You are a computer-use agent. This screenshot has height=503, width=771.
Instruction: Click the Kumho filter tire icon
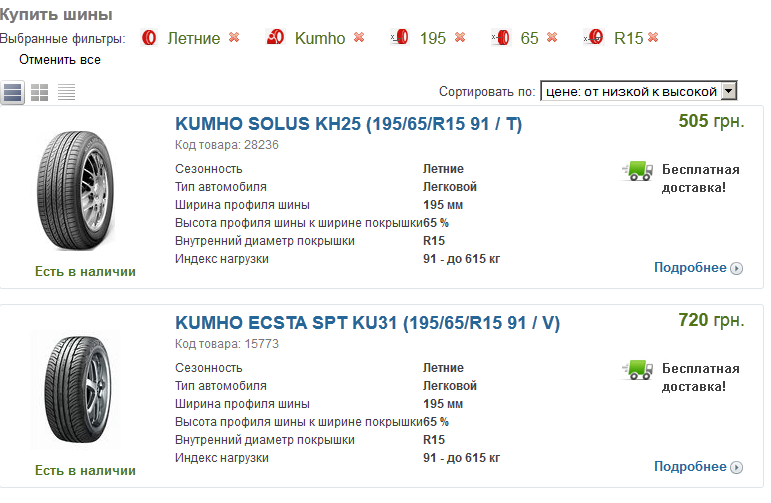[276, 38]
